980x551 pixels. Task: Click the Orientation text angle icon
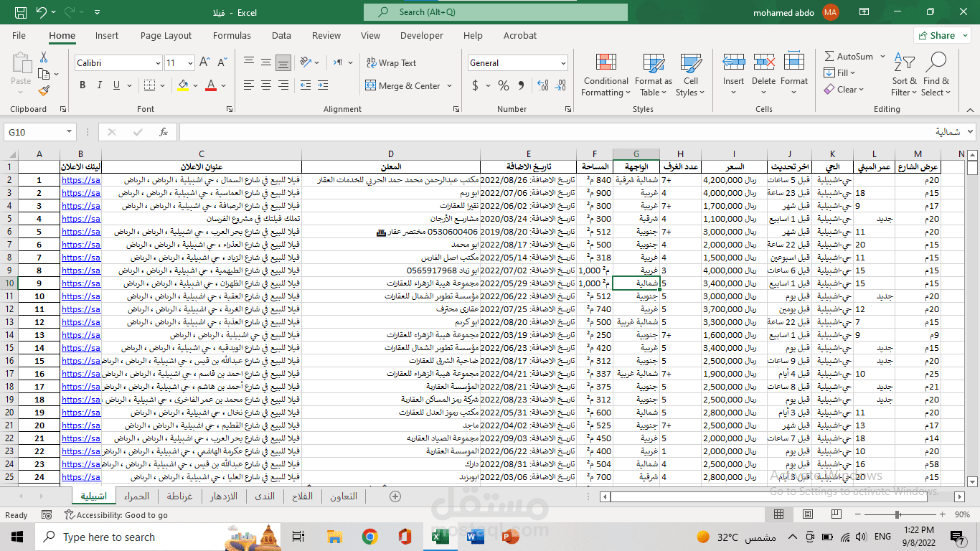[x=306, y=62]
